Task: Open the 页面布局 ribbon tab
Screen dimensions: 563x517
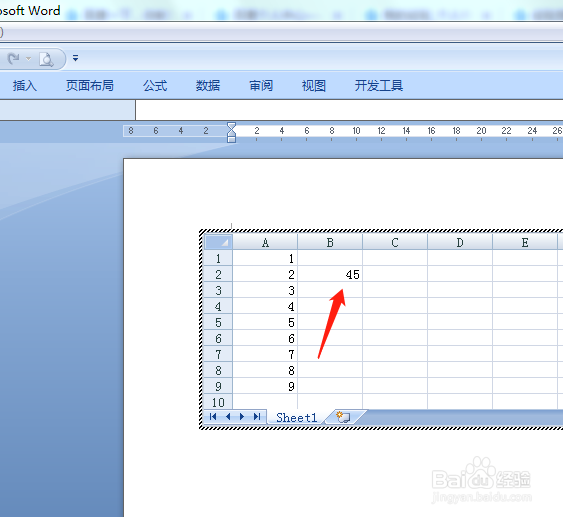Action: (x=90, y=85)
